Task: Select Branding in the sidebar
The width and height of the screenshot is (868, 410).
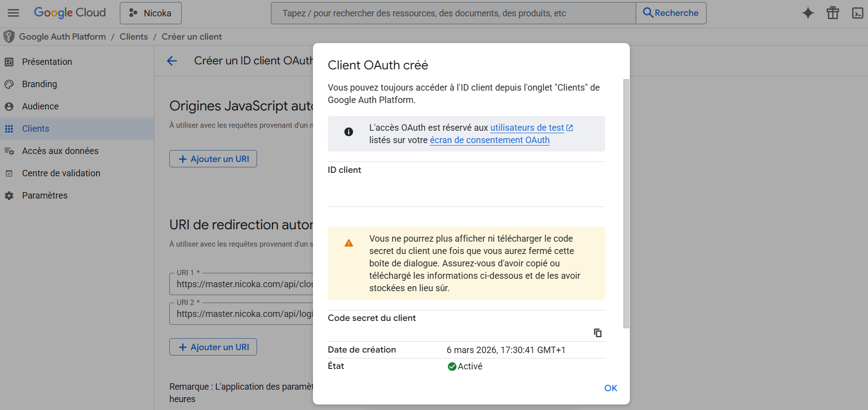Action: click(39, 84)
